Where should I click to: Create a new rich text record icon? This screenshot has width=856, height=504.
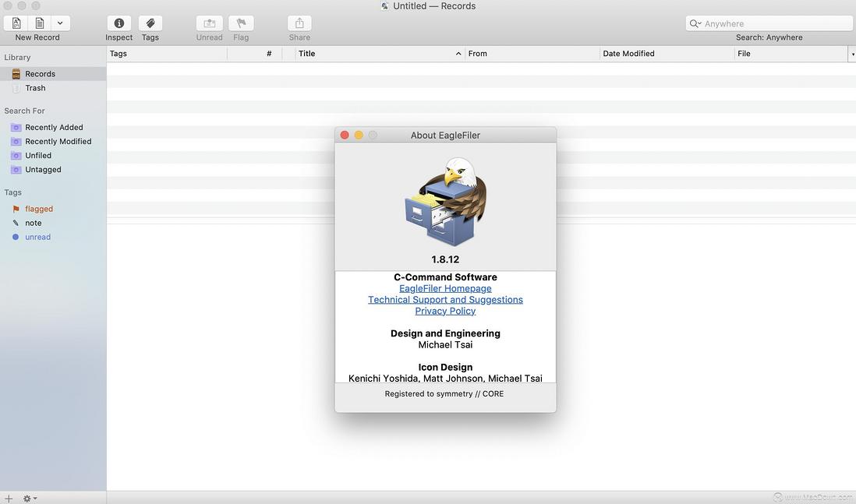click(x=16, y=23)
